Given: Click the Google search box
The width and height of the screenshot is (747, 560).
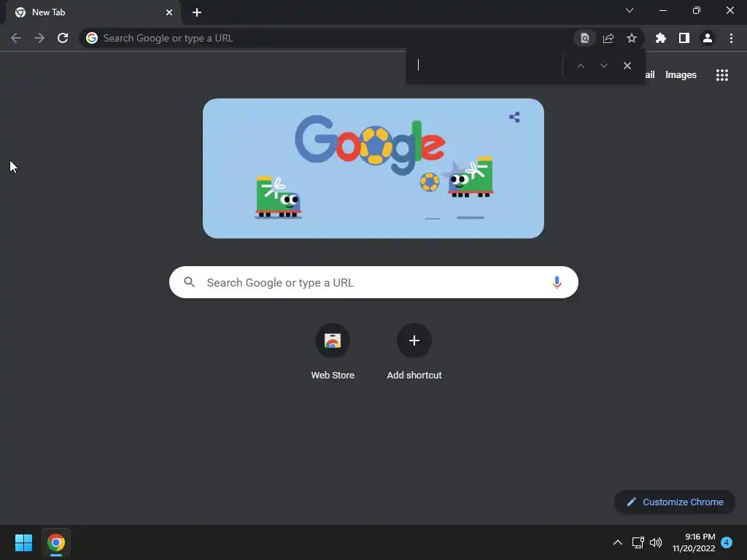Looking at the screenshot, I should pyautogui.click(x=373, y=282).
